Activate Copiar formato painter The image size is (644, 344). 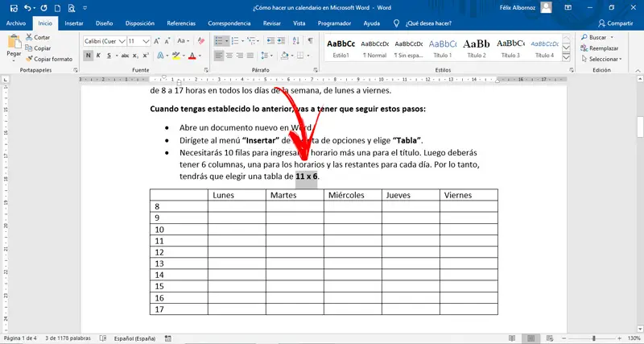(49, 59)
